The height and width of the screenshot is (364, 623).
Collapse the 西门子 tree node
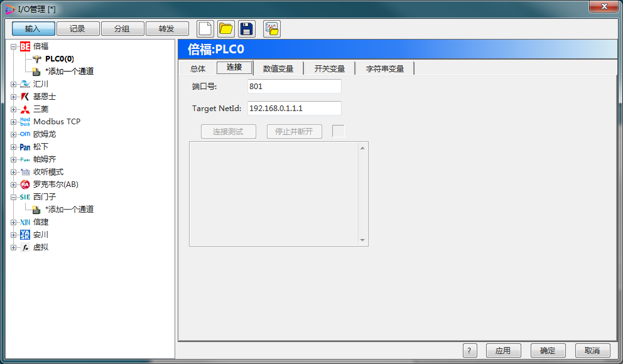[x=14, y=197]
